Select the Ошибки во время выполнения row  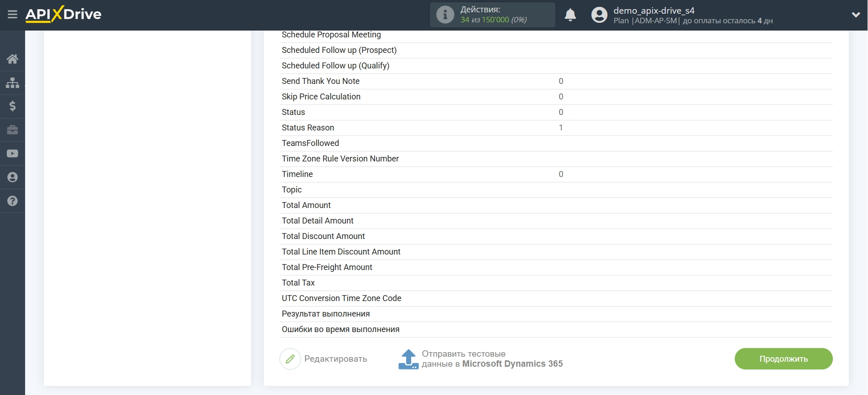[x=556, y=330]
